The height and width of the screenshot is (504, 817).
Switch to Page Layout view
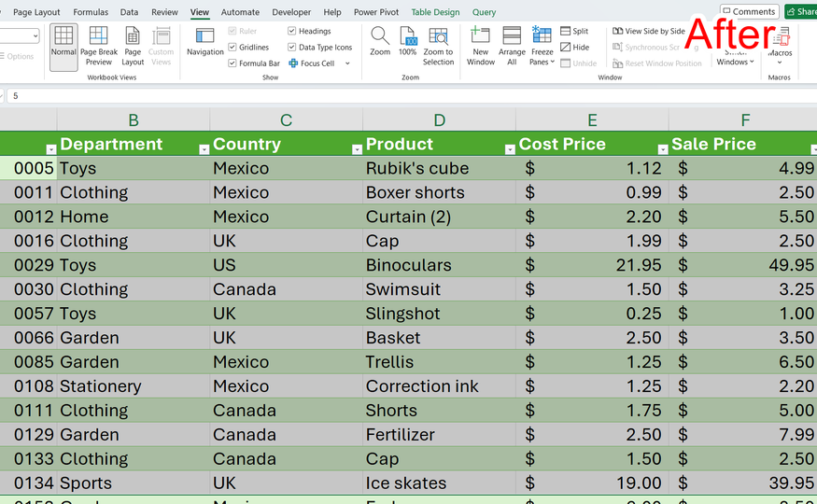[x=133, y=47]
